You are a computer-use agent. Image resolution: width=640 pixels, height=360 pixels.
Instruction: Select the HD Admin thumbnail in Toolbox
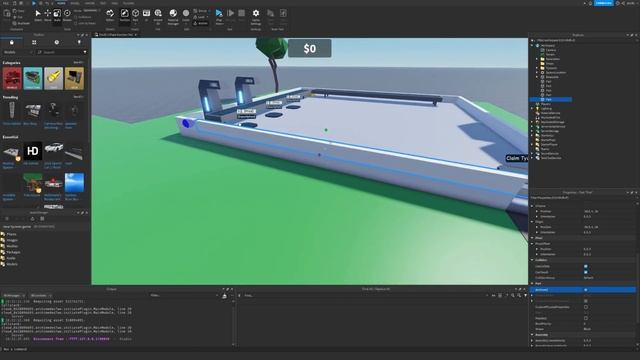click(33, 151)
